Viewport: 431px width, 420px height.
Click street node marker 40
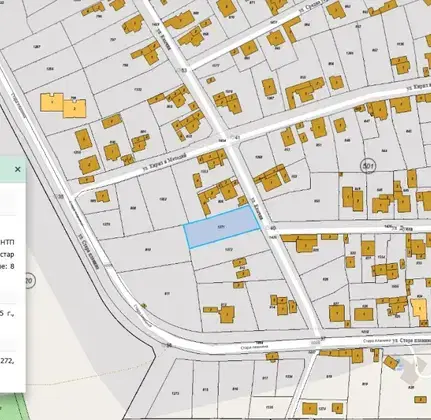(272, 228)
